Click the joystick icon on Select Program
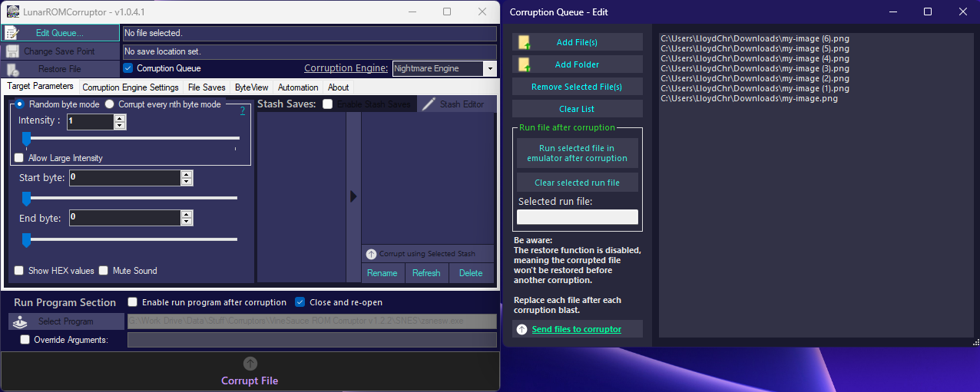The height and width of the screenshot is (392, 980). click(x=21, y=321)
